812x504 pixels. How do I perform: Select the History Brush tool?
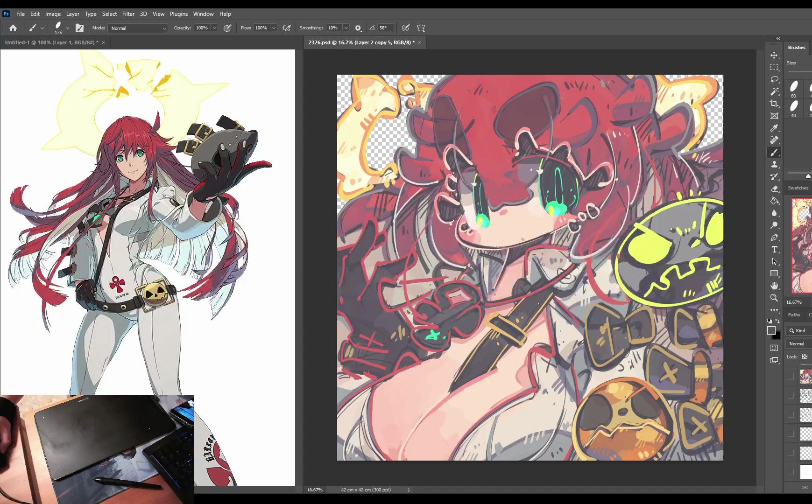pos(774,176)
